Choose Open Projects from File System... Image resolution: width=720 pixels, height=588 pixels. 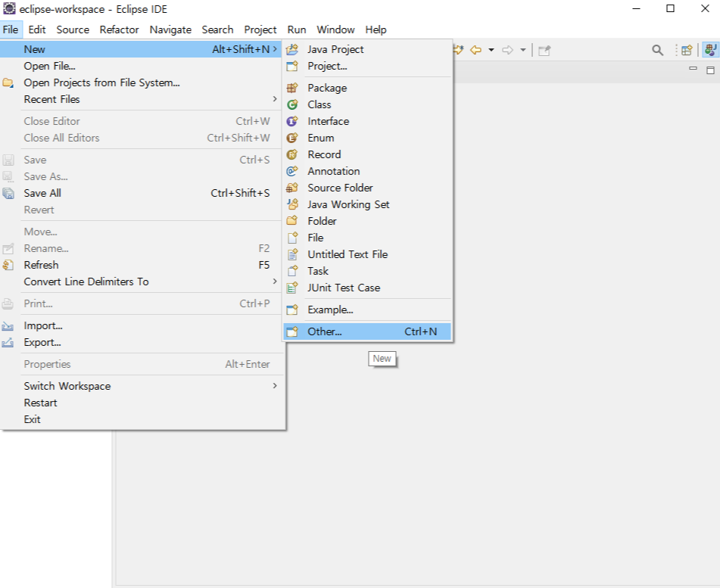click(x=141, y=82)
